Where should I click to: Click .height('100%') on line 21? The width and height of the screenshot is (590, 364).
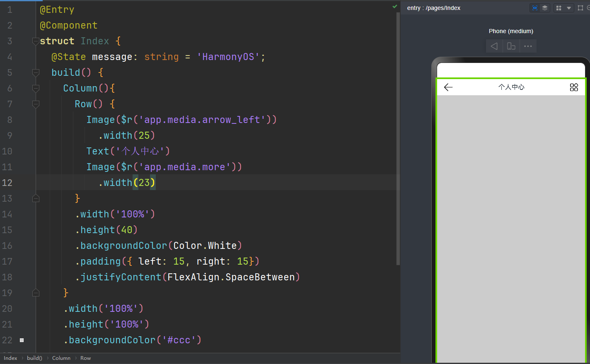(x=106, y=324)
